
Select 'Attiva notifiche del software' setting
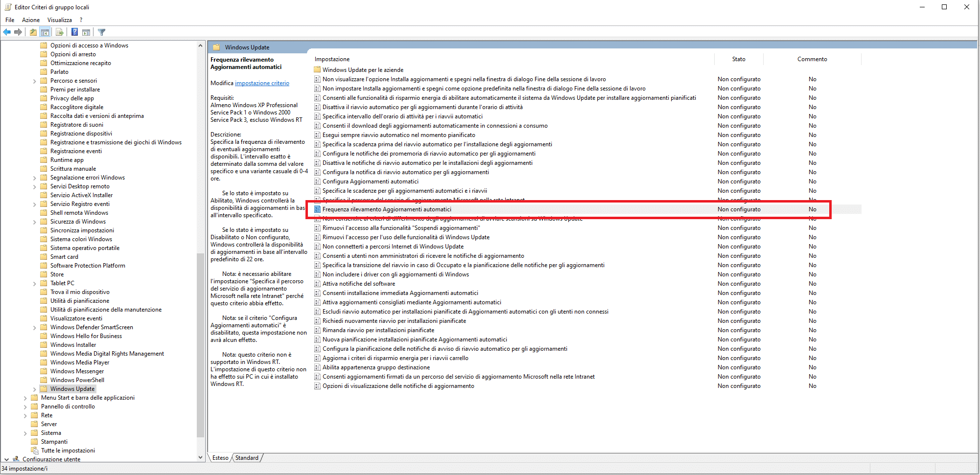[x=359, y=284]
